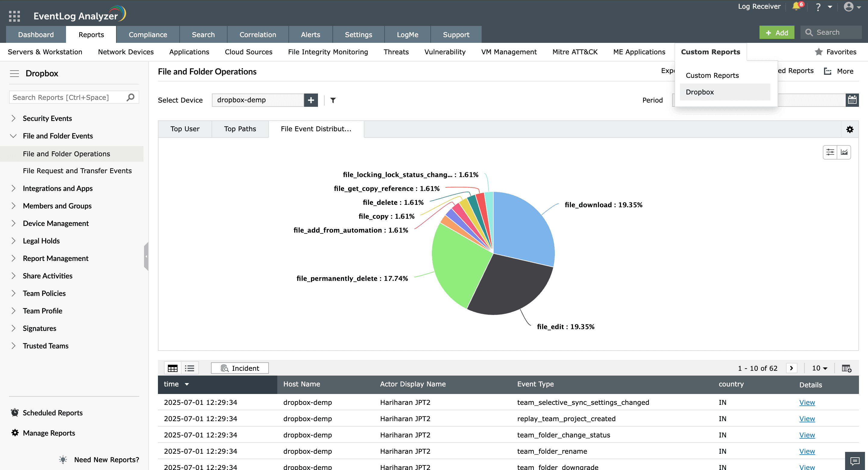This screenshot has width=868, height=470.
Task: Open chart options sliders icon
Action: click(830, 152)
